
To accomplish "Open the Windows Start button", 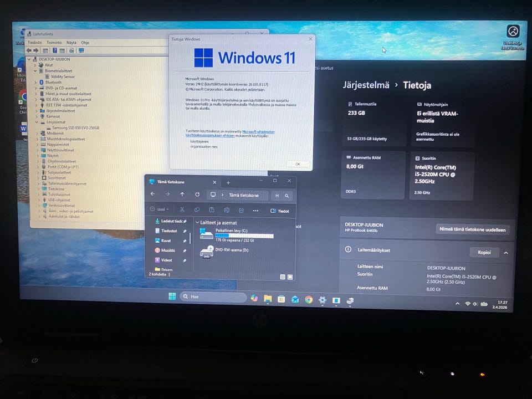I will (172, 296).
